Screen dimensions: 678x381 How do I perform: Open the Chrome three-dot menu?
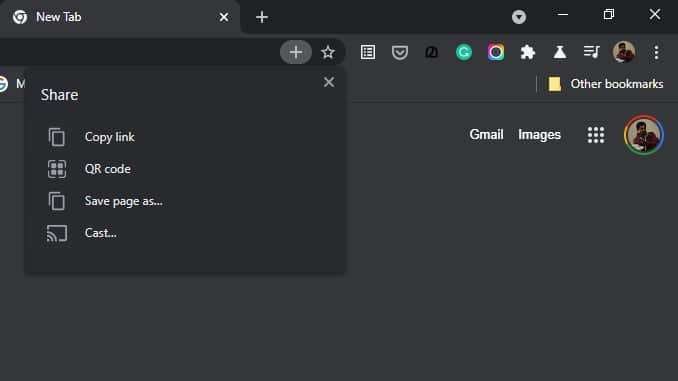656,52
